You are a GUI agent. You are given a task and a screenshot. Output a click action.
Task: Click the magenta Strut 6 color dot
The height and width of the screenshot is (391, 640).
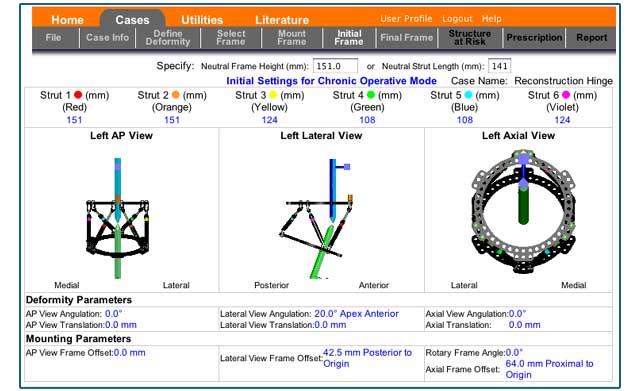point(566,95)
